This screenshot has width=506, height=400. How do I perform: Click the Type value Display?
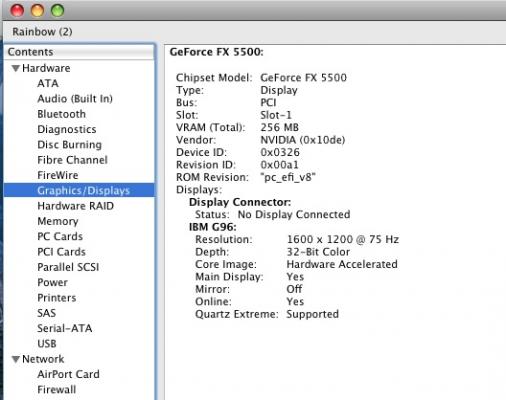(279, 90)
